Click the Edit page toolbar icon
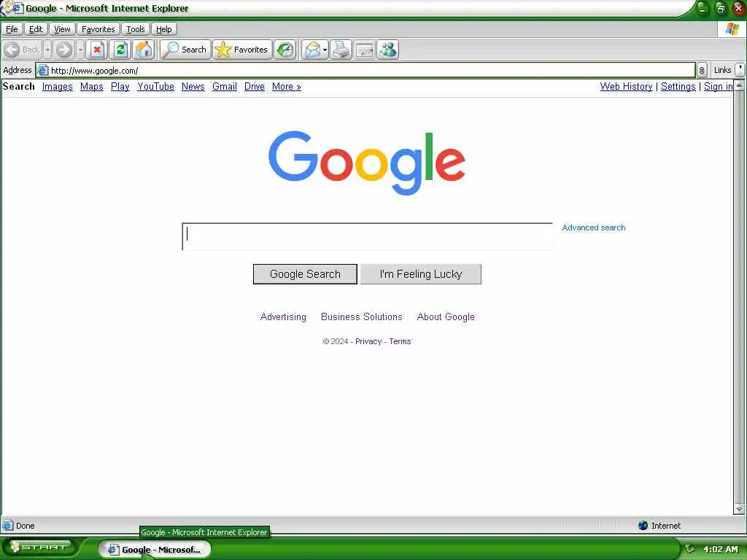This screenshot has height=560, width=747. 365,50
